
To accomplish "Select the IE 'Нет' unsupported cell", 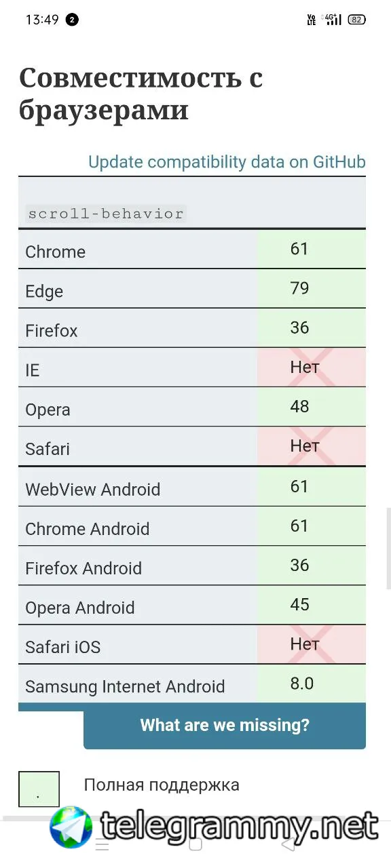I will [x=312, y=368].
